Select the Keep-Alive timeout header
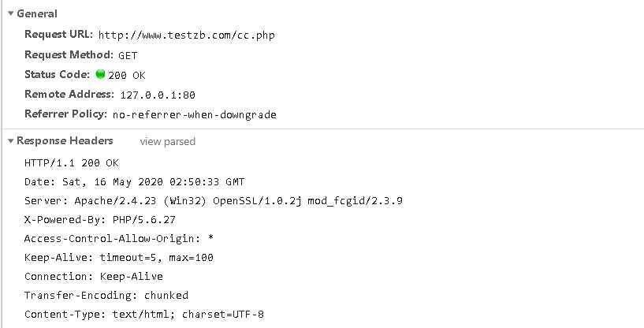 pos(119,258)
